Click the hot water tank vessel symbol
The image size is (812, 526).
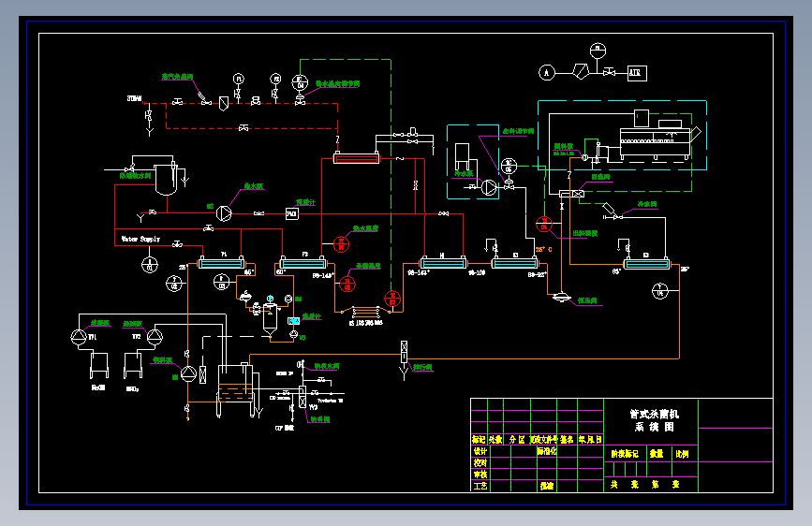click(166, 178)
